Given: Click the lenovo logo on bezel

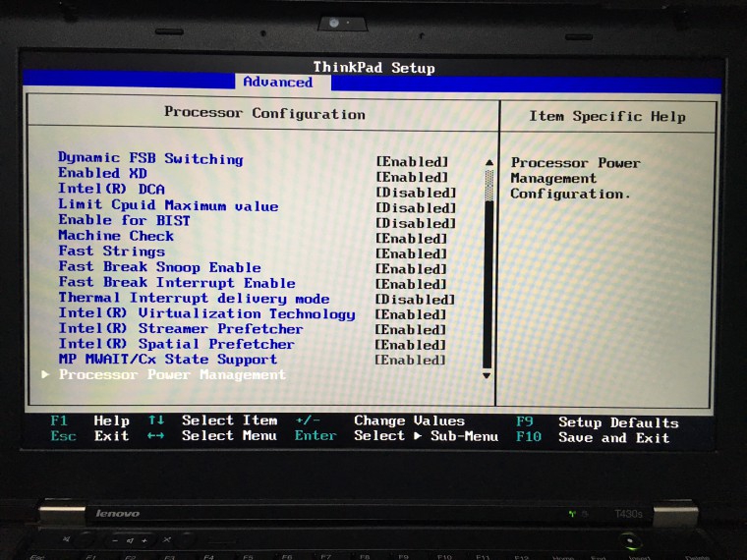Looking at the screenshot, I should (118, 513).
